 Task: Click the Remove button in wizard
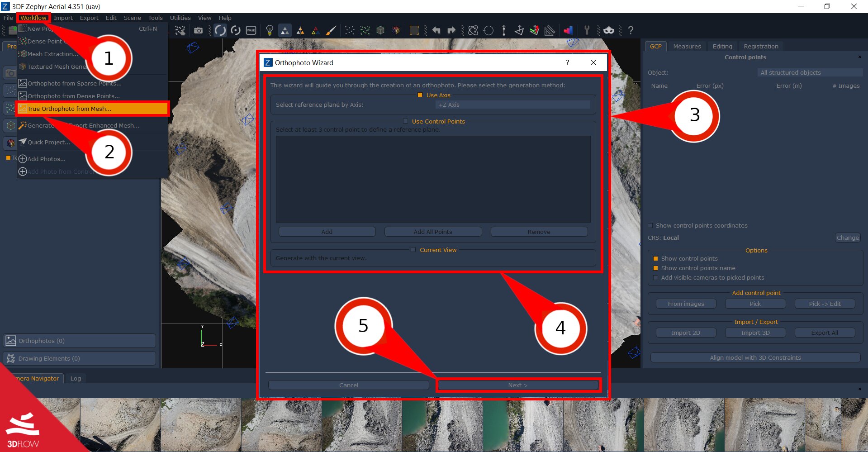pyautogui.click(x=539, y=232)
